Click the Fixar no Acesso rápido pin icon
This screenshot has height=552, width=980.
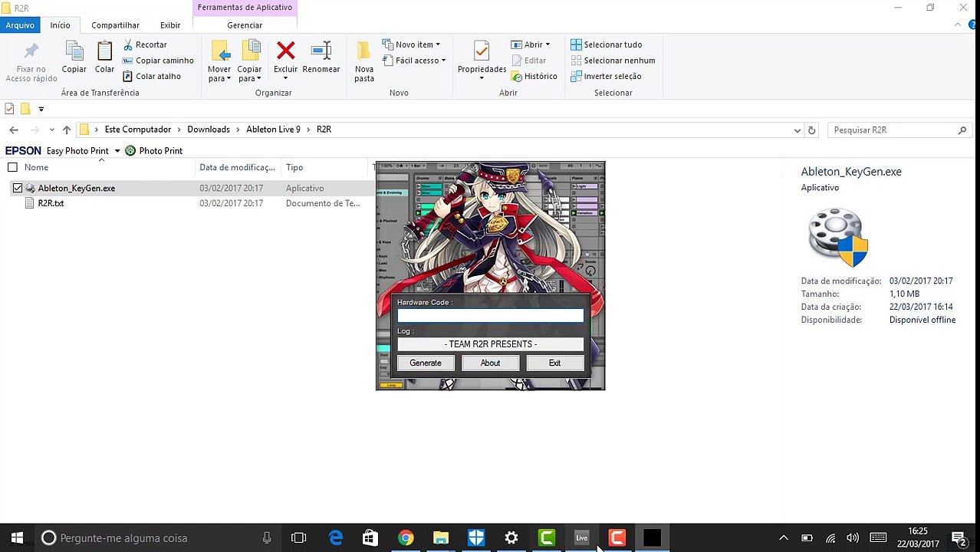click(x=31, y=51)
